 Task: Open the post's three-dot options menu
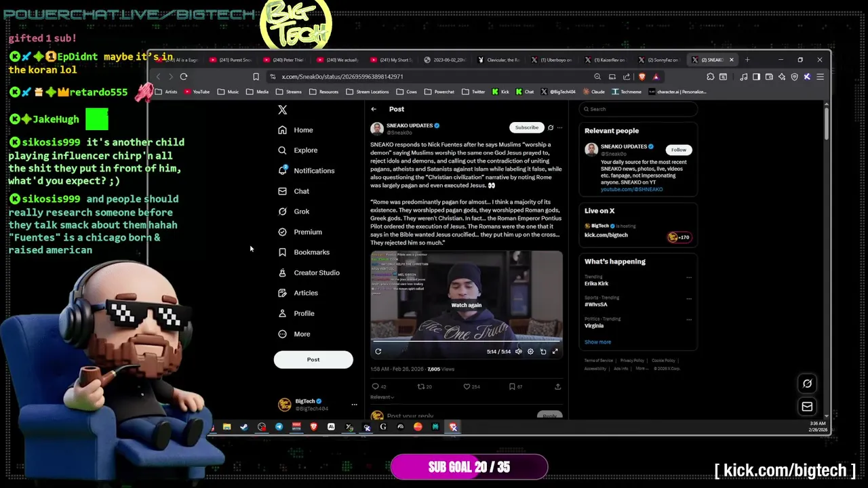(559, 127)
